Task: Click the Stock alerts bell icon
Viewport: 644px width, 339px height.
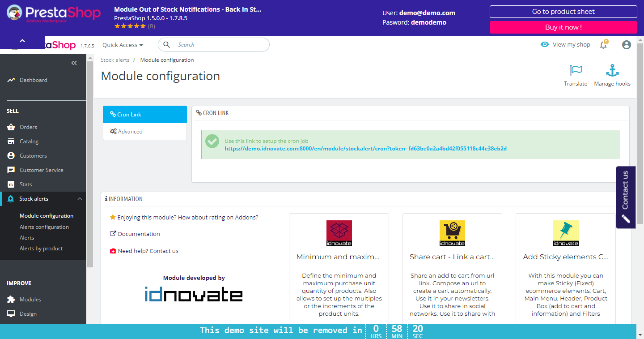Action: pos(11,199)
